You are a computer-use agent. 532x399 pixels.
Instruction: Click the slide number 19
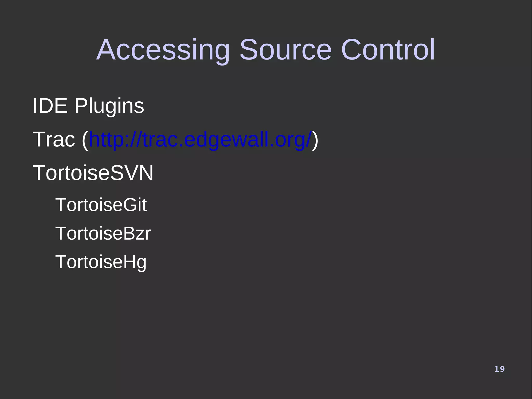500,369
